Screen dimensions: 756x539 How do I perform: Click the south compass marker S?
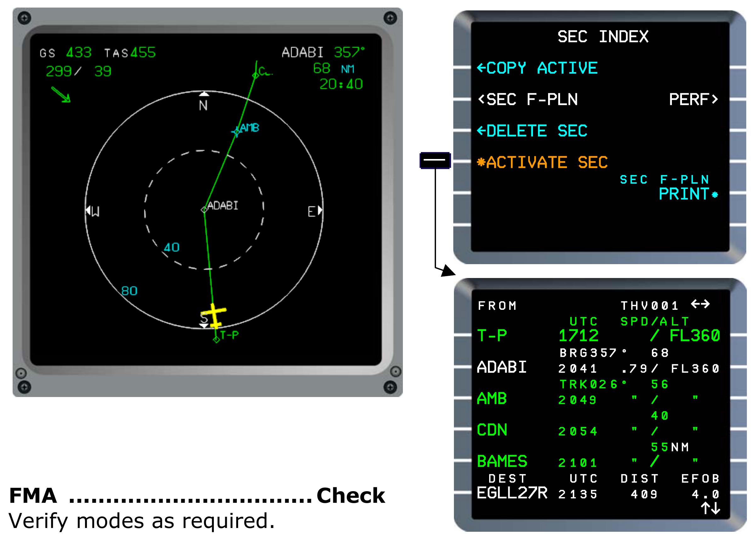coord(204,319)
